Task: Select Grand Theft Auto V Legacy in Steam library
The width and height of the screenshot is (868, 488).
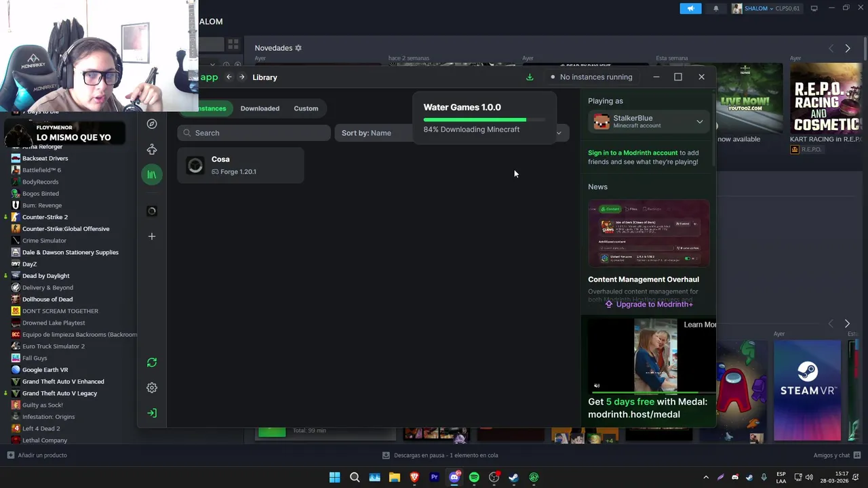Action: point(60,393)
